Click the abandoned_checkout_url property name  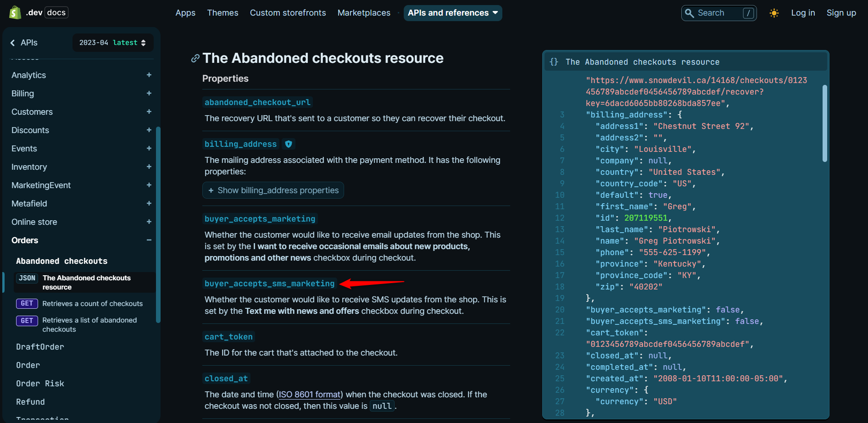257,102
